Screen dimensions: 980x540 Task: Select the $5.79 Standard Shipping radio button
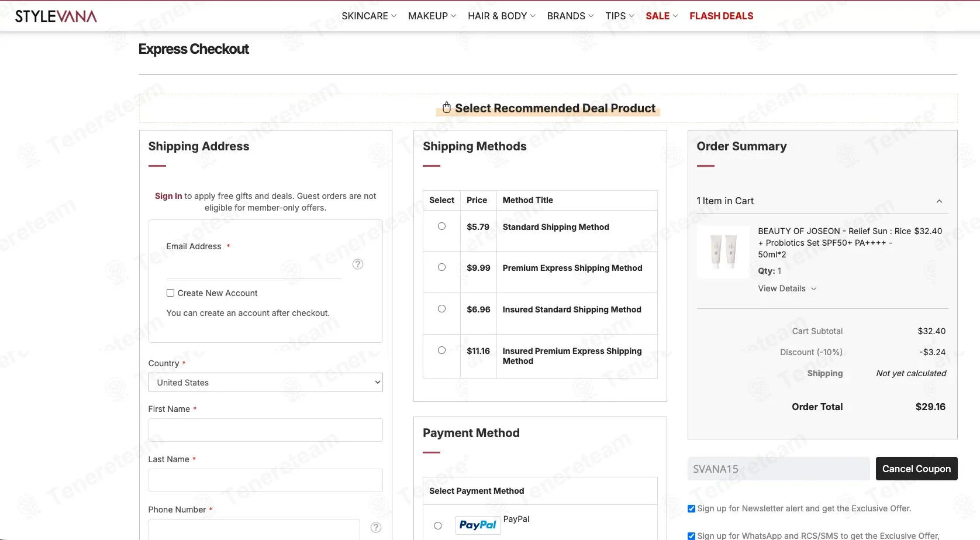(x=441, y=226)
